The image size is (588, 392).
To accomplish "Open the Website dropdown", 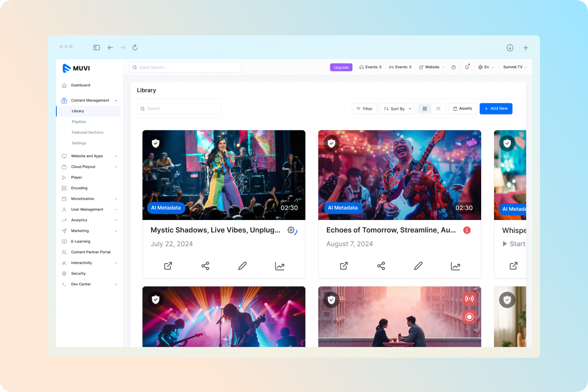I will click(x=432, y=67).
